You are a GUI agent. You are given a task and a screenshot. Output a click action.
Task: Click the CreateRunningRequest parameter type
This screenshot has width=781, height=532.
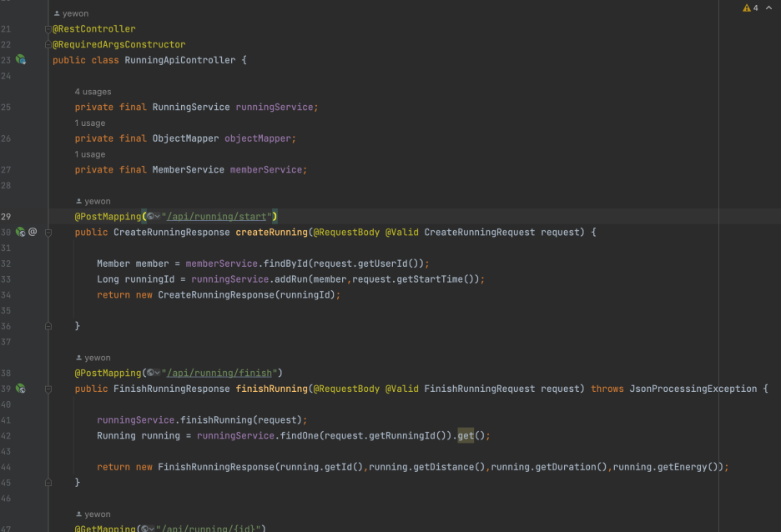[480, 233]
